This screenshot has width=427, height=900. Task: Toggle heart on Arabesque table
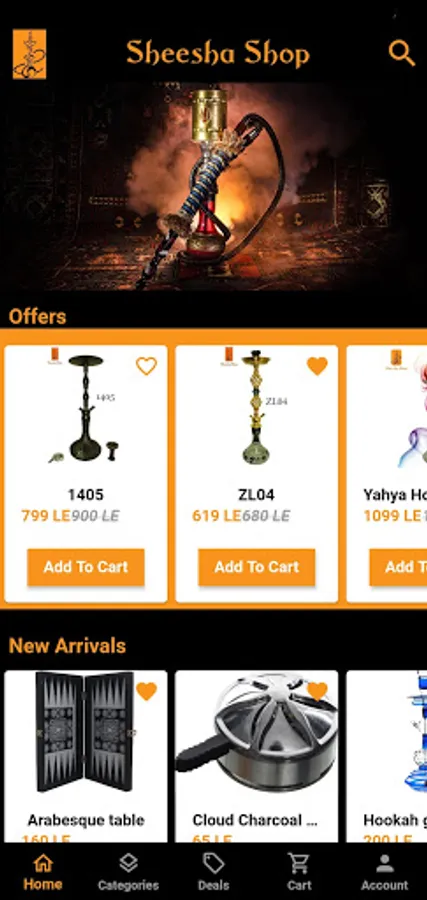tap(146, 691)
